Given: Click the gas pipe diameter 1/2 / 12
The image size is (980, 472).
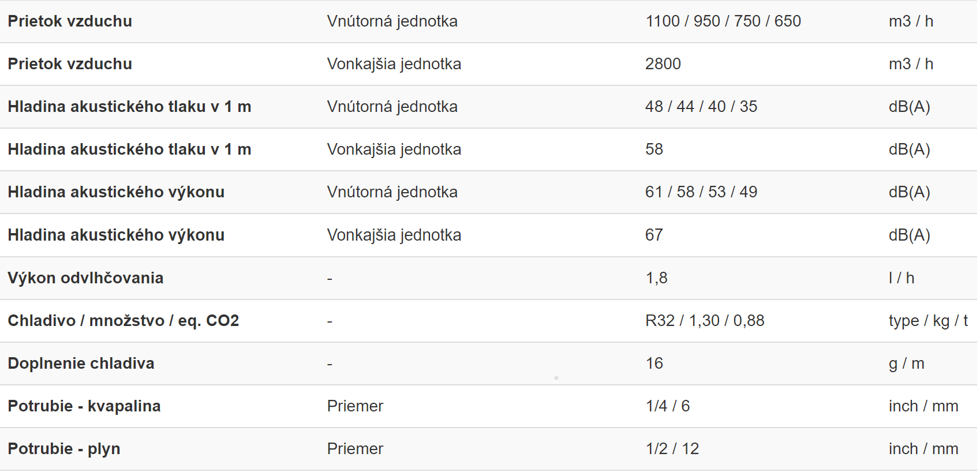Looking at the screenshot, I should [x=672, y=449].
